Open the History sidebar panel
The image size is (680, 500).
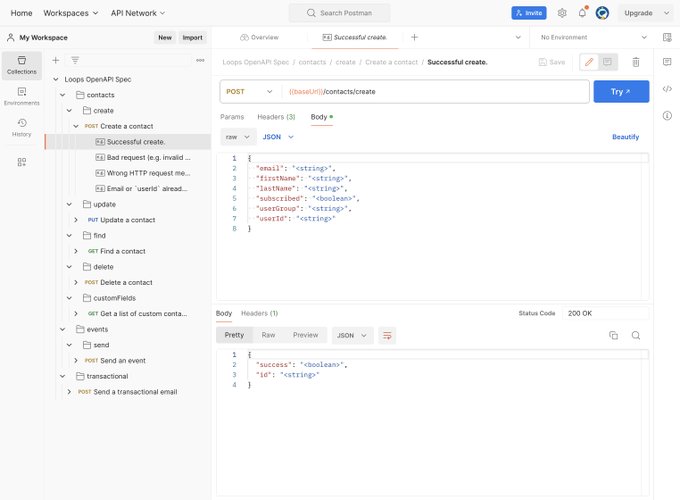(22, 127)
